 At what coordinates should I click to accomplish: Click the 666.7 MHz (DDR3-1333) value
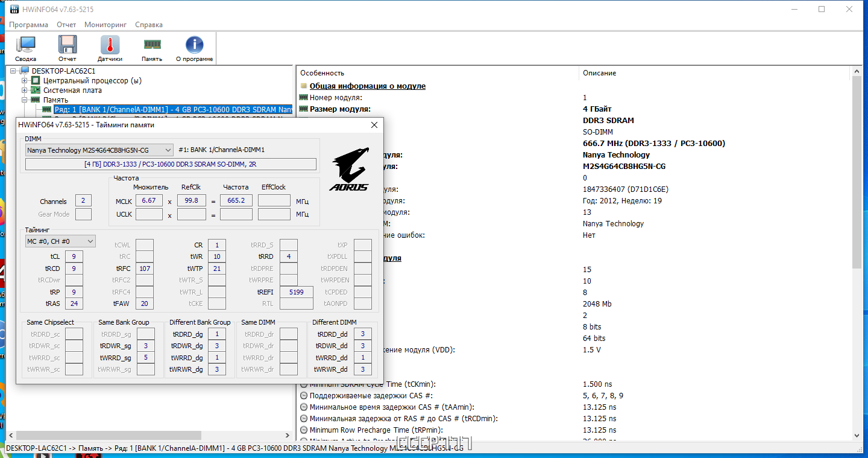coord(654,144)
